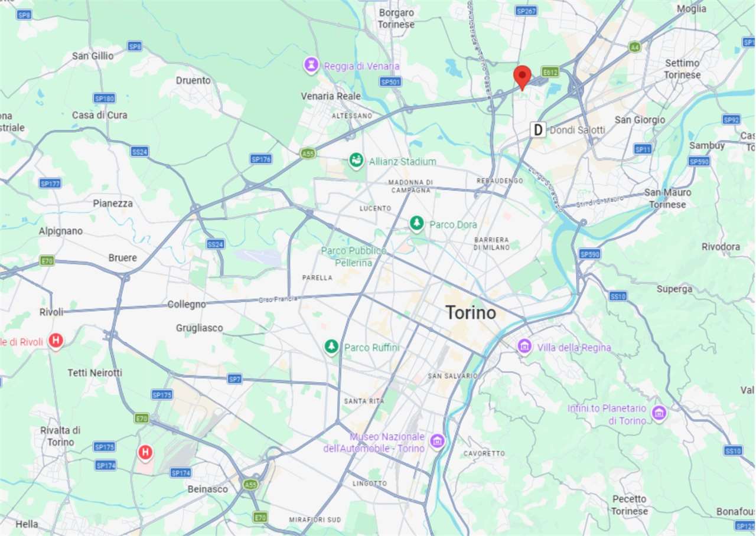Select the Collegno town label
Viewport: 756px width, 536px height.
(187, 304)
